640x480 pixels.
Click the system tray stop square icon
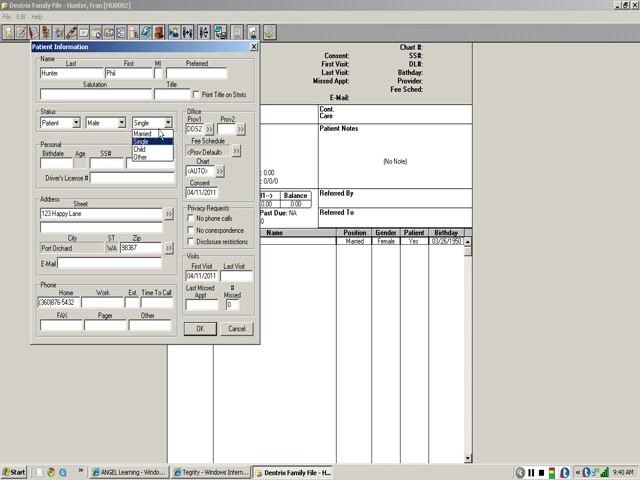[541, 472]
